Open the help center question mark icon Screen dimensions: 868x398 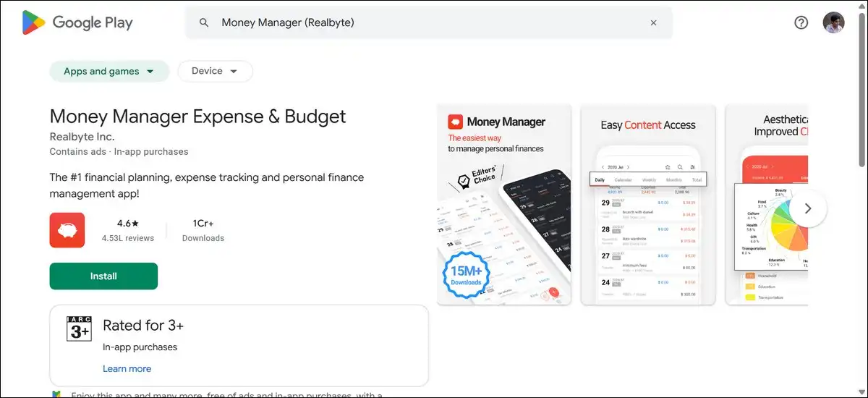click(x=801, y=22)
